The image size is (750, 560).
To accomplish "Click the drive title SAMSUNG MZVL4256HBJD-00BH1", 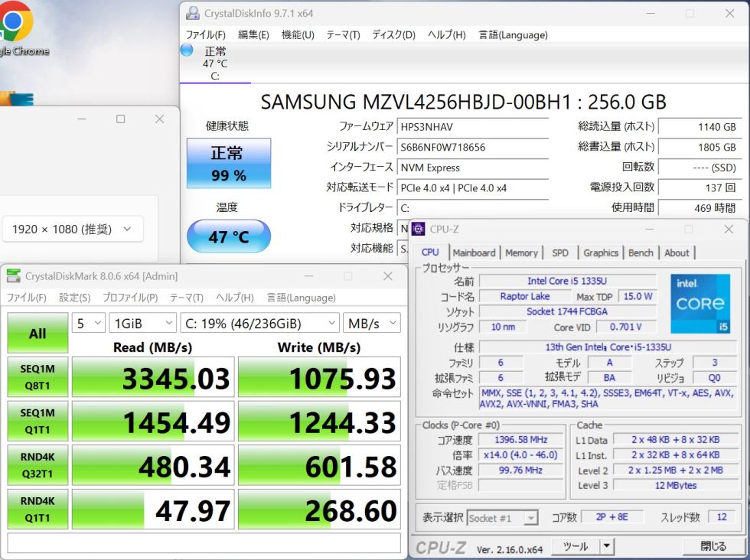I will 415,102.
